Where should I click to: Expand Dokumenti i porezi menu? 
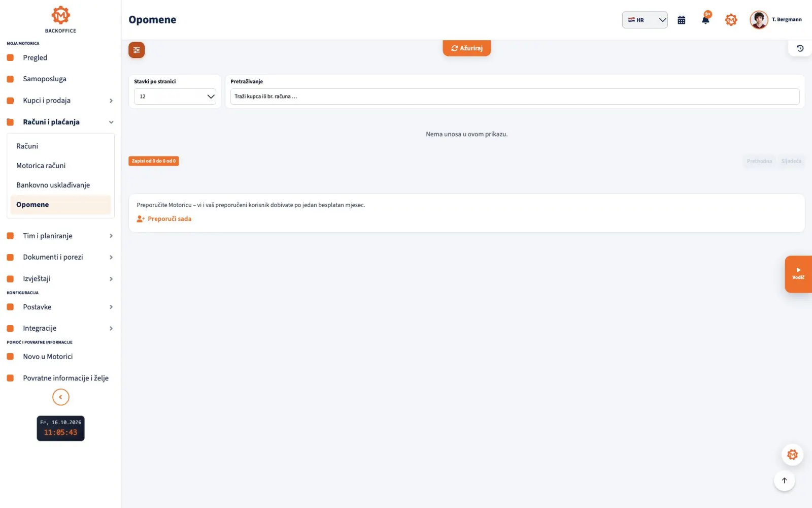(60, 257)
